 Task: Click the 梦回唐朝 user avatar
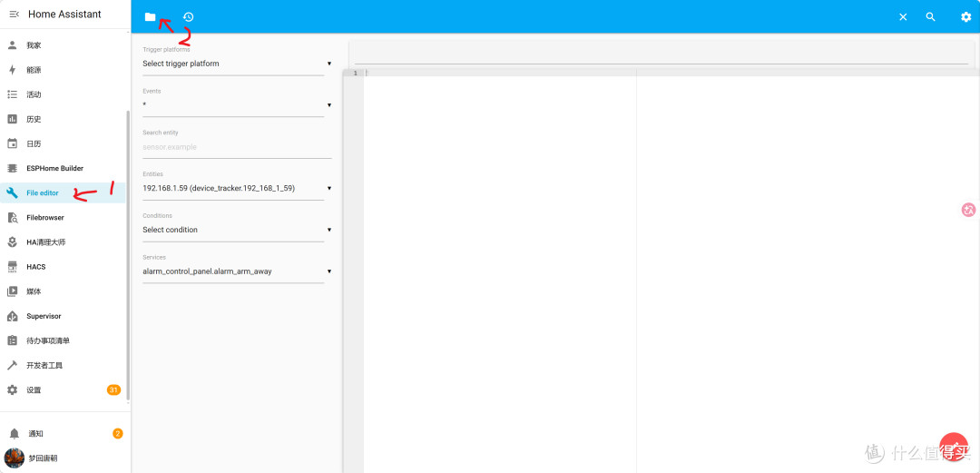pyautogui.click(x=14, y=458)
